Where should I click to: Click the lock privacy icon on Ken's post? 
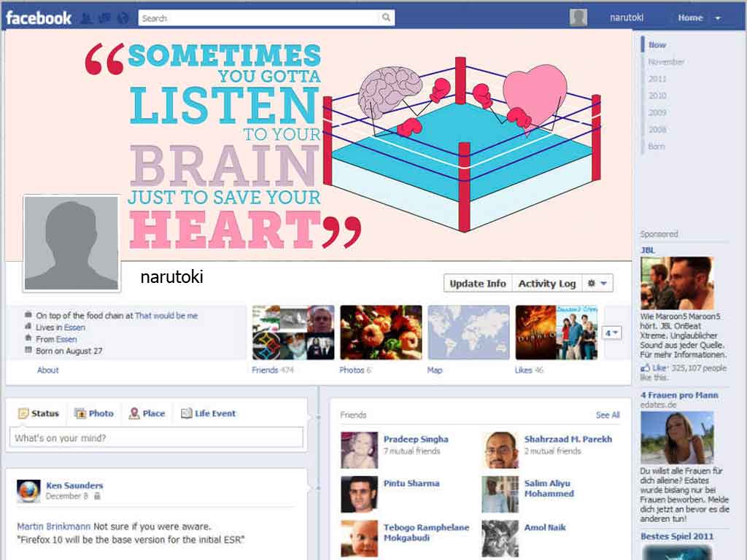tap(97, 496)
